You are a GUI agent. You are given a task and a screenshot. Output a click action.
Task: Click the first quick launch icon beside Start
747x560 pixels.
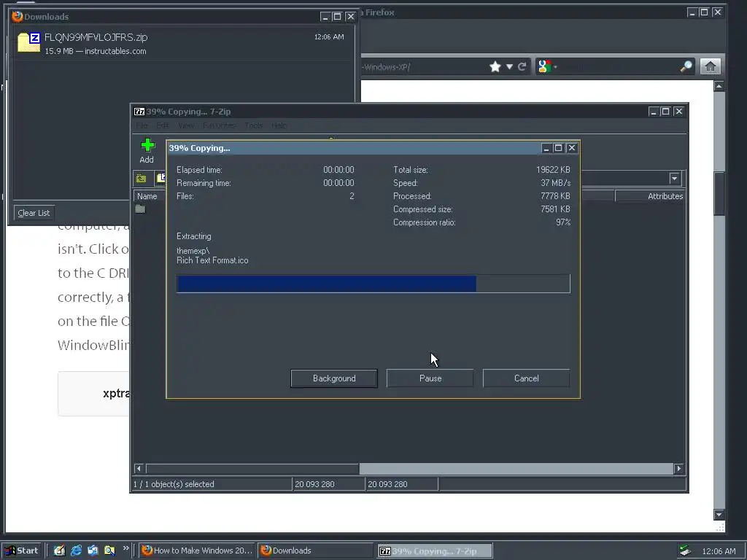[x=59, y=551]
